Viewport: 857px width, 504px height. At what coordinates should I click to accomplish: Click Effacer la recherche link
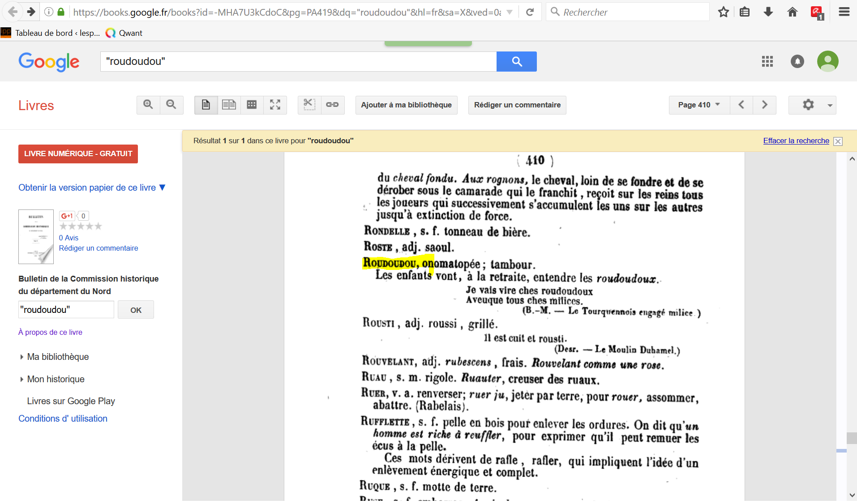[x=796, y=141]
